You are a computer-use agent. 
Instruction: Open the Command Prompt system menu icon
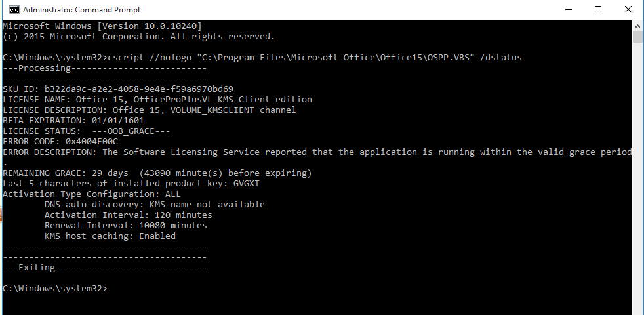tap(14, 9)
